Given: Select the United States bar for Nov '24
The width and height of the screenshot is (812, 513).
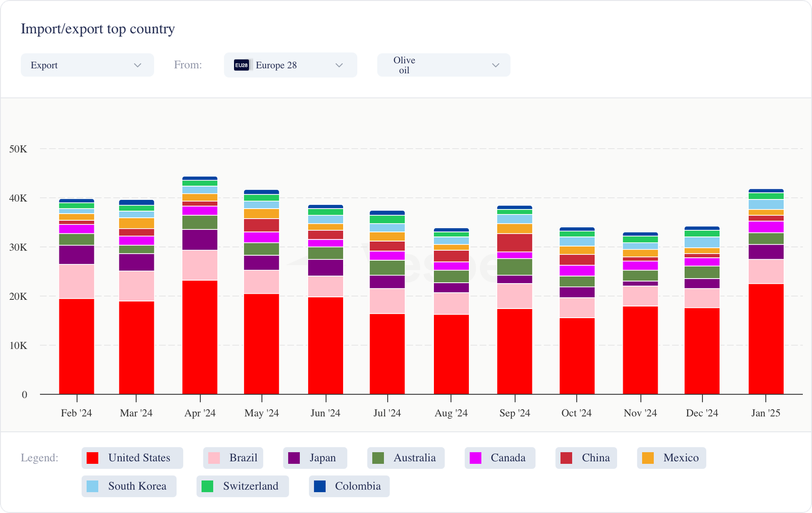Looking at the screenshot, I should [x=640, y=350].
